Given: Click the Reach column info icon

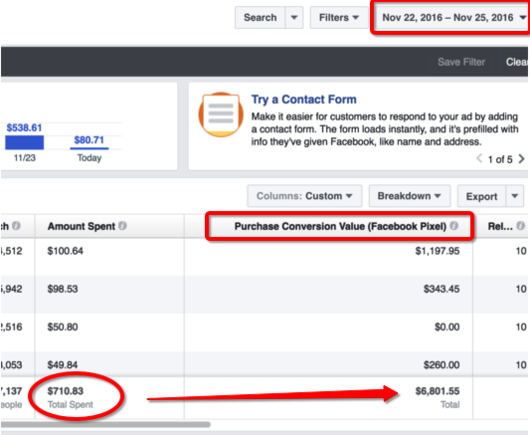Looking at the screenshot, I should pyautogui.click(x=16, y=226).
